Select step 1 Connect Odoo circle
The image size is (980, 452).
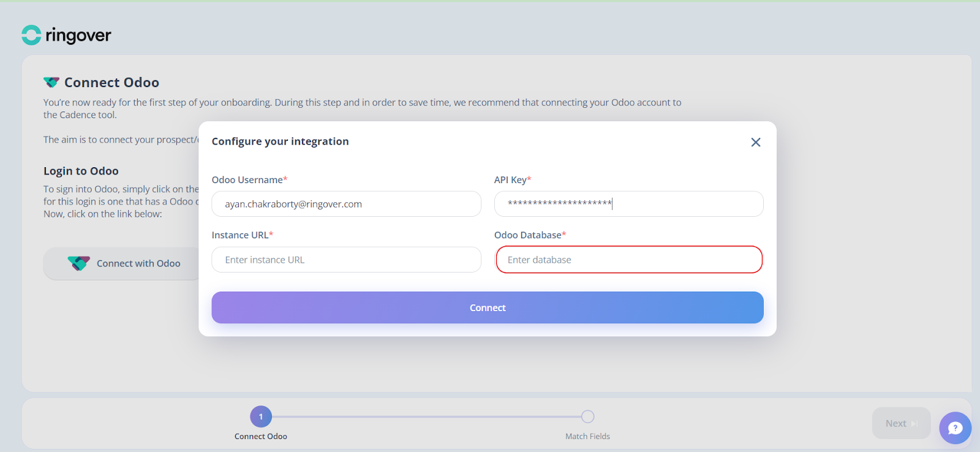261,416
